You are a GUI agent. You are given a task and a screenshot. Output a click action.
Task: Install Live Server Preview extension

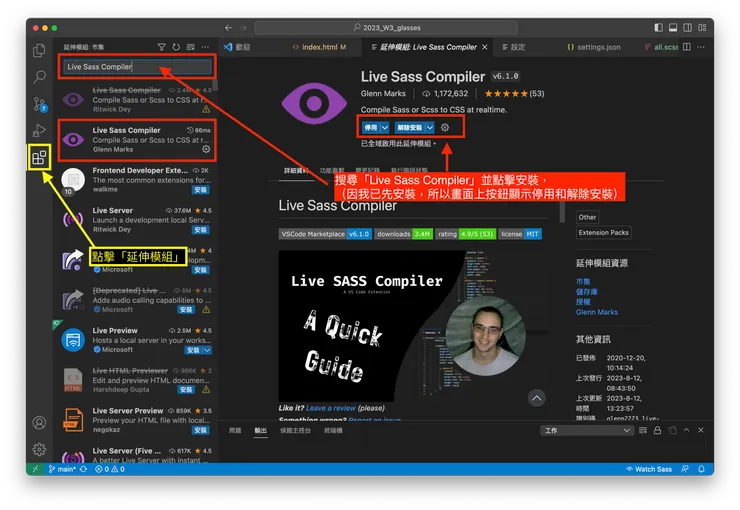tap(200, 430)
